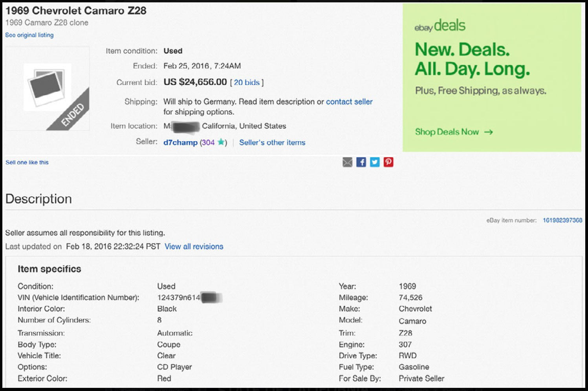Click Vehicle Title value Clear
This screenshot has height=391, width=588.
pyautogui.click(x=167, y=356)
